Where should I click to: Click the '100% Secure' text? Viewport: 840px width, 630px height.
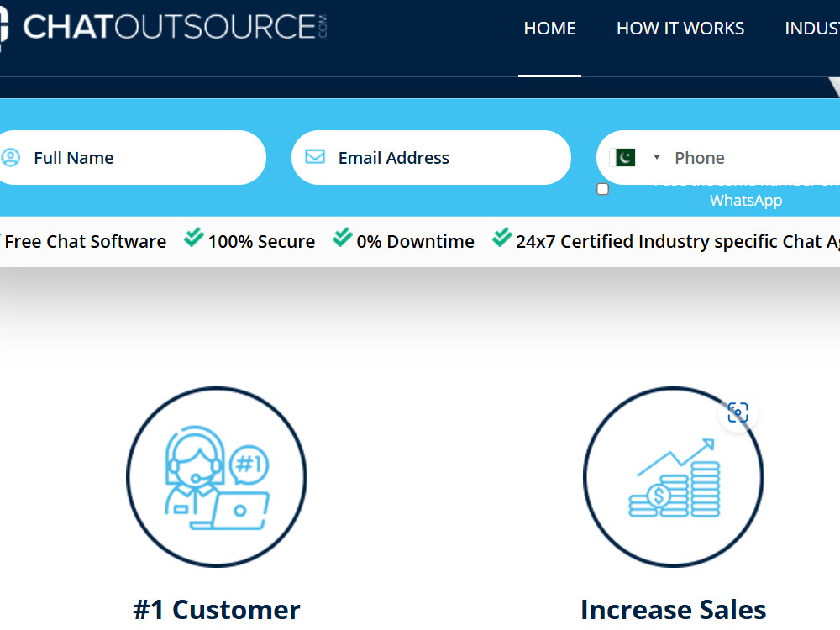coord(261,242)
